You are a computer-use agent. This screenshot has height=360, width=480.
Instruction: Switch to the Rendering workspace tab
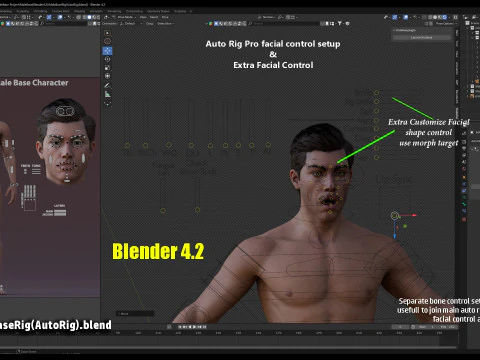(114, 11)
